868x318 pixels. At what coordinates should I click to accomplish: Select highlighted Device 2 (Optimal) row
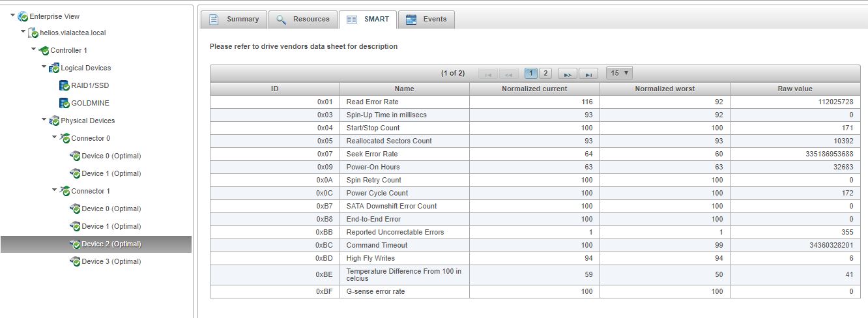96,244
